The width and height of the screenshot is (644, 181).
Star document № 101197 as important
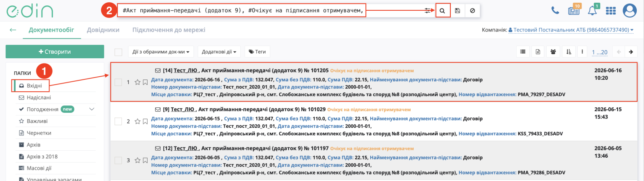pyautogui.click(x=138, y=160)
